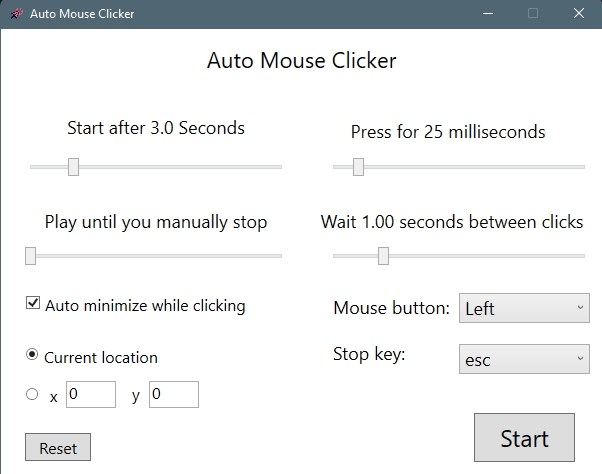
Task: Click the chevron arrow on the Left dropdown
Action: tap(580, 308)
